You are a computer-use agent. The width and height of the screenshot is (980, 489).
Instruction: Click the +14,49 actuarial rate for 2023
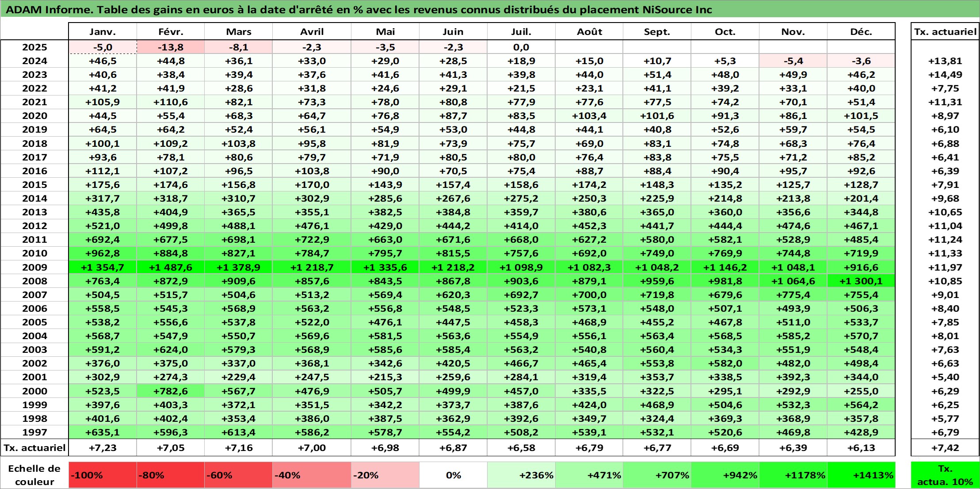[945, 75]
